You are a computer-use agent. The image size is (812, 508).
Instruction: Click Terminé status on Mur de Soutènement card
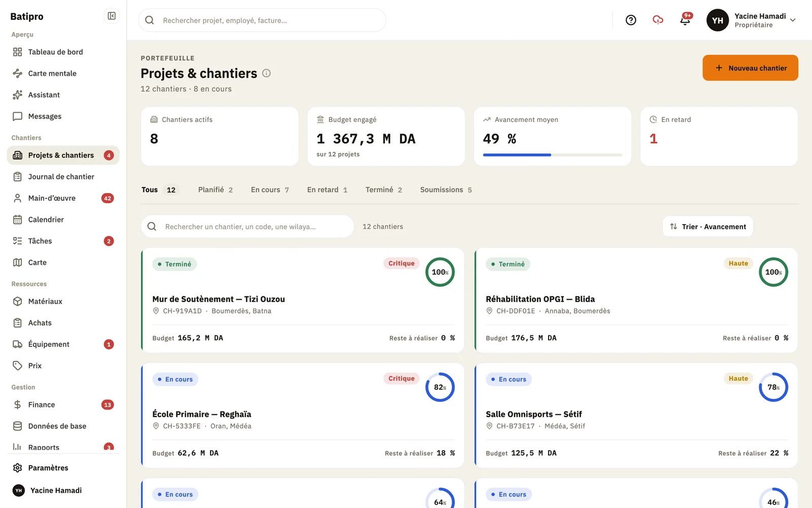175,264
